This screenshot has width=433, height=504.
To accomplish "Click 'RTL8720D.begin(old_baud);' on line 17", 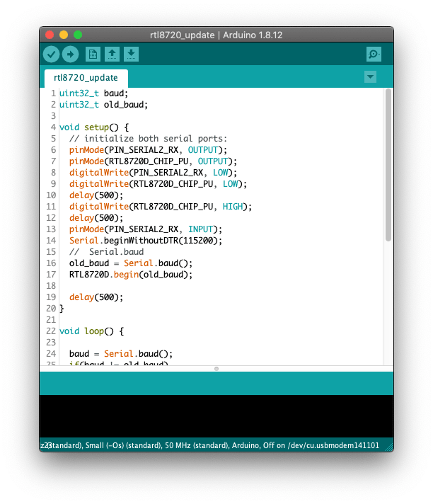I will tap(131, 275).
